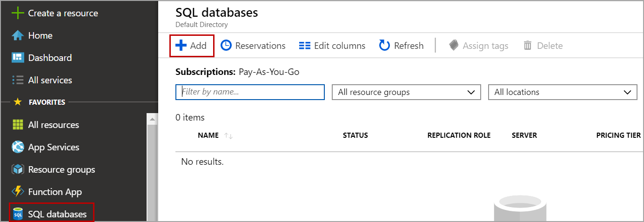Sort by the NAME column arrows

click(228, 135)
